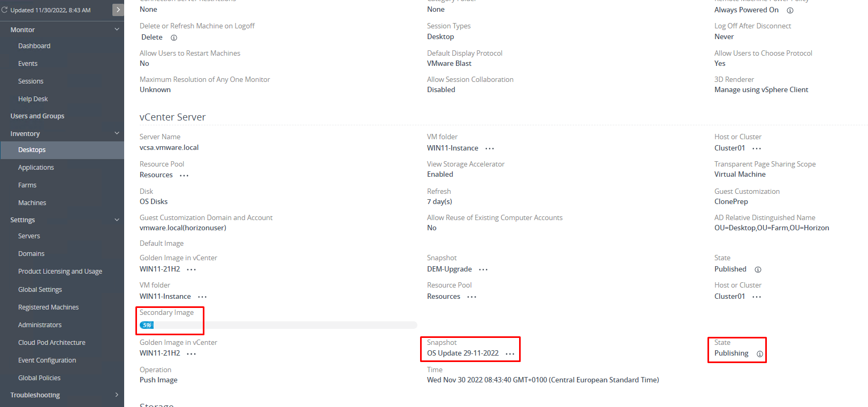Viewport: 868px width, 407px height.
Task: Collapse the Settings section
Action: coord(117,220)
